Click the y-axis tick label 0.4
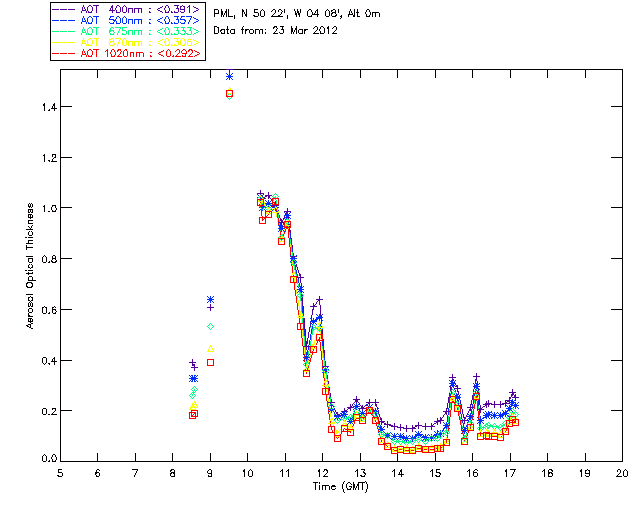This screenshot has height=512, width=640. pos(49,361)
